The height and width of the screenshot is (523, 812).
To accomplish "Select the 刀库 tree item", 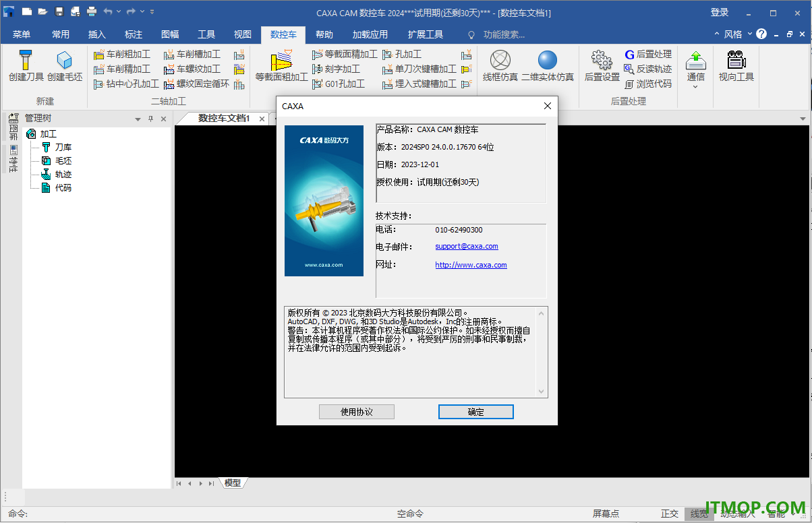I will pos(63,148).
